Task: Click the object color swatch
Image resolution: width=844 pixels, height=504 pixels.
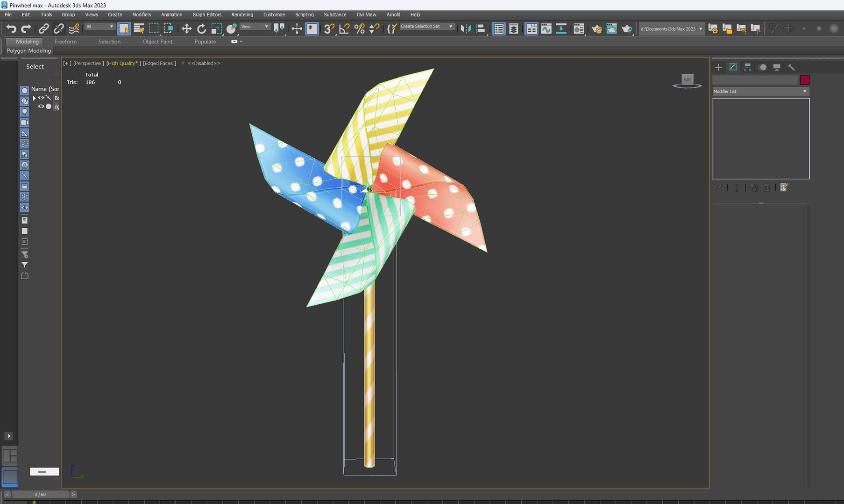Action: tap(804, 80)
